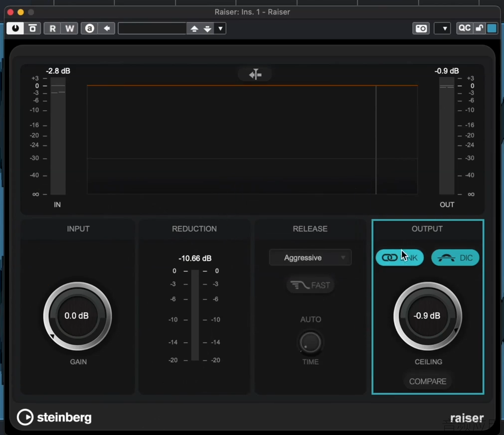
Task: Click the -10.66 dB reduction value
Action: coord(195,258)
